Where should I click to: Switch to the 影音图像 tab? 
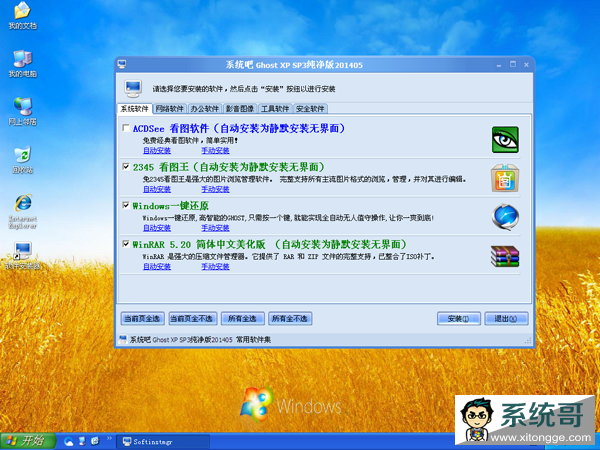240,109
